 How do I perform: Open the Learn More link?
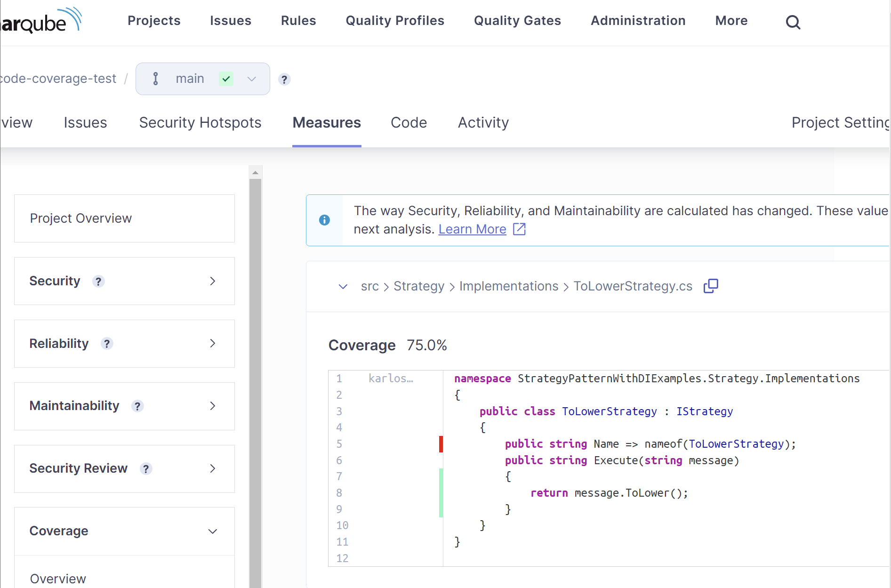[x=472, y=229]
